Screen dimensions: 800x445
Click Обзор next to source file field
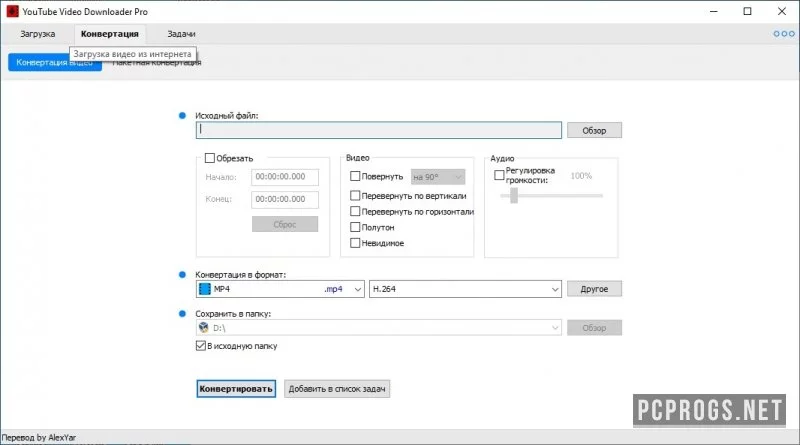pos(594,130)
